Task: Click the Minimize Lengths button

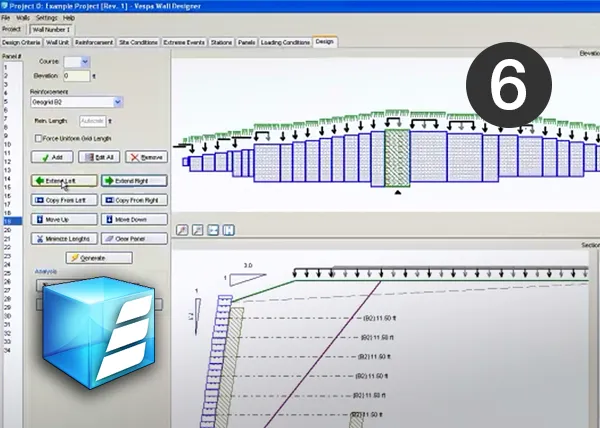Action: click(x=64, y=239)
